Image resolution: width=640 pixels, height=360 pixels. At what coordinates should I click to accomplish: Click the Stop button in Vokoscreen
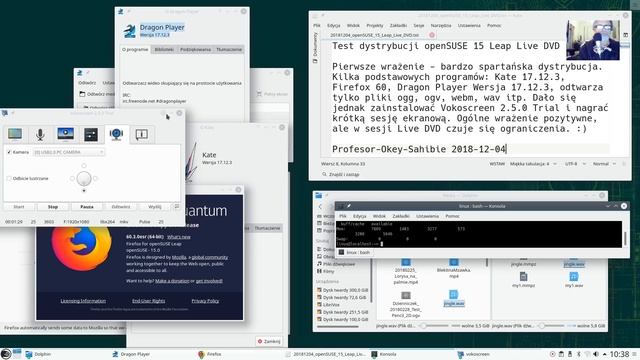coord(53,207)
